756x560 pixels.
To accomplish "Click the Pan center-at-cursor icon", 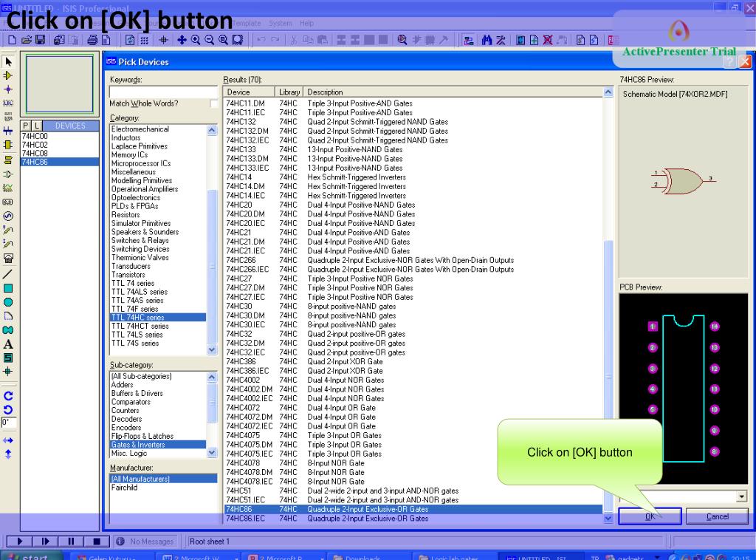I will 182,40.
